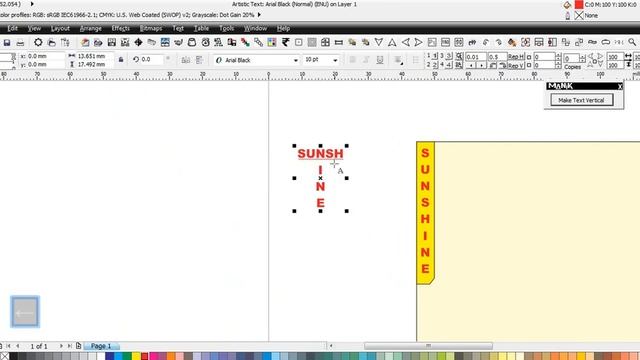Click the four-squares grid toolbar icon
This screenshot has width=640, height=360.
coord(325,42)
